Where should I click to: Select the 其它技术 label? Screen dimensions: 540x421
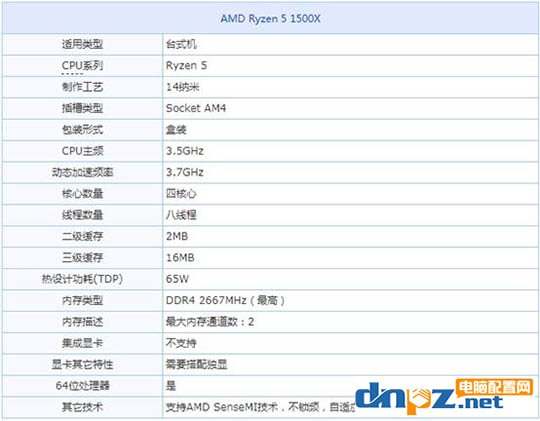pos(82,407)
